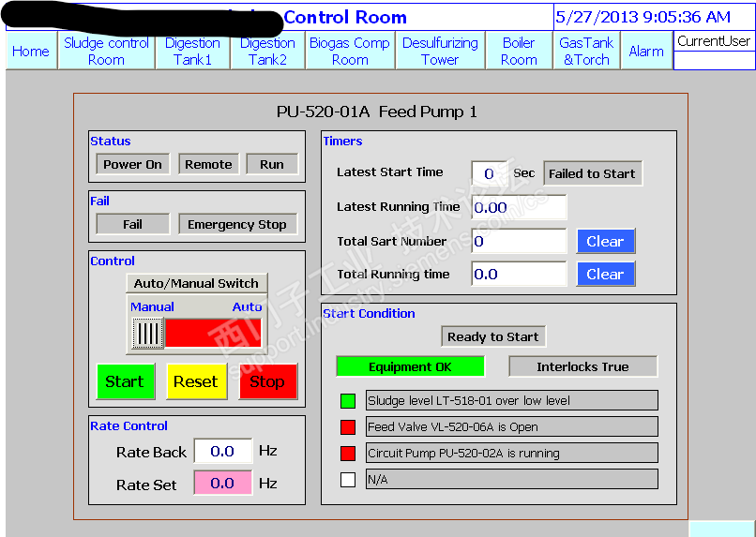Click the Auto/Manual Switch button
This screenshot has width=756, height=537.
pos(196,283)
